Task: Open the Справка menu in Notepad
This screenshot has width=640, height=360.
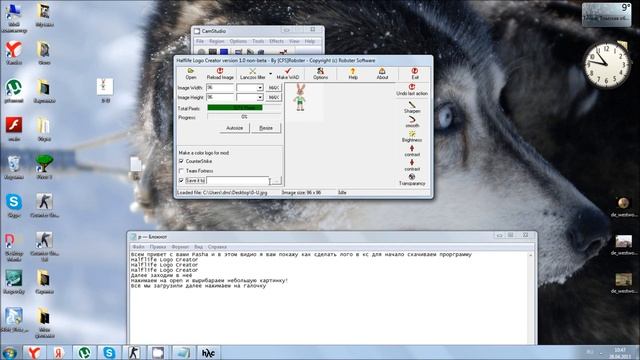Action: tap(217, 247)
